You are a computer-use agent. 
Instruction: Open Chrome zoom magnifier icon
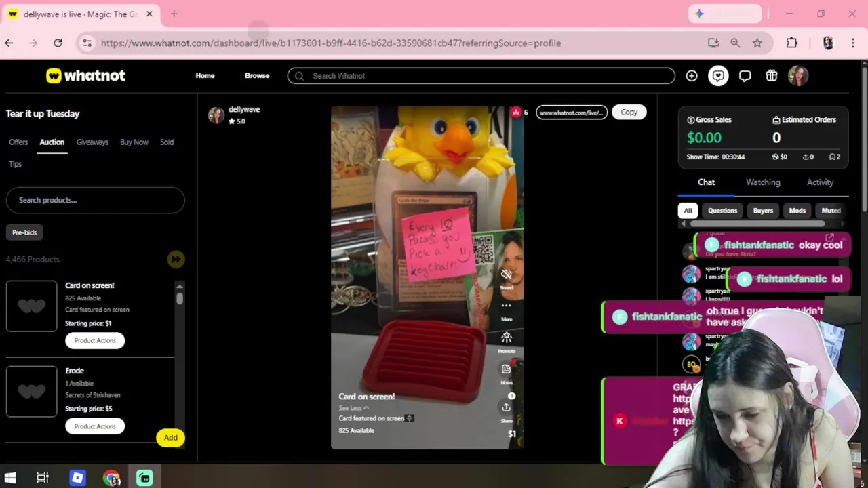(735, 43)
